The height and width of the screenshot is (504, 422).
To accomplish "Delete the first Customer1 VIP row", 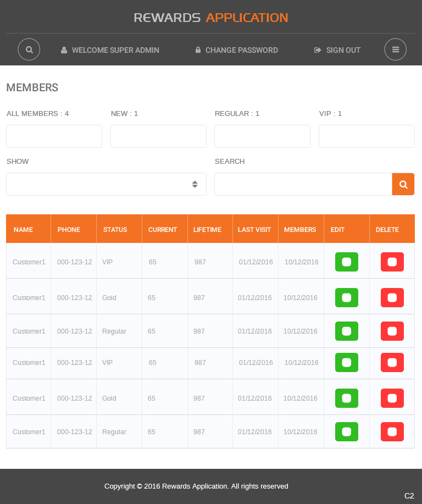I will pyautogui.click(x=392, y=262).
